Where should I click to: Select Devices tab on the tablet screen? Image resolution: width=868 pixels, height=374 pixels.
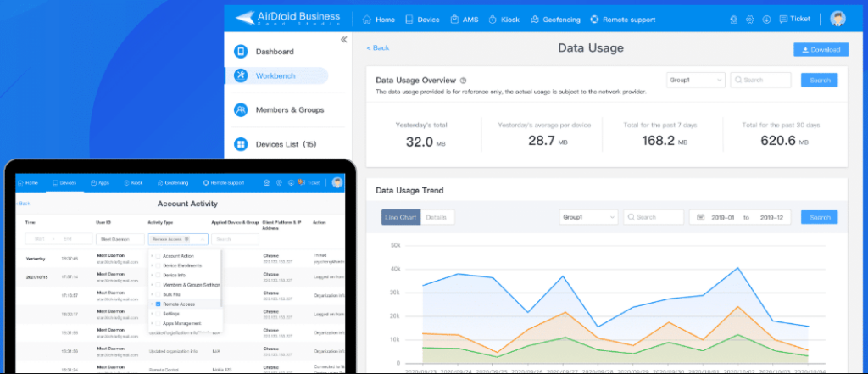pyautogui.click(x=64, y=182)
